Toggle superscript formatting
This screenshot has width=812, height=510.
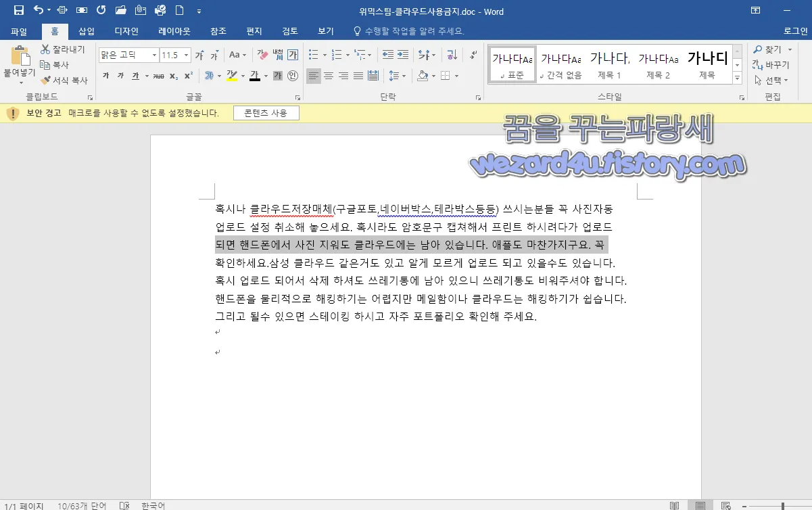pos(189,76)
